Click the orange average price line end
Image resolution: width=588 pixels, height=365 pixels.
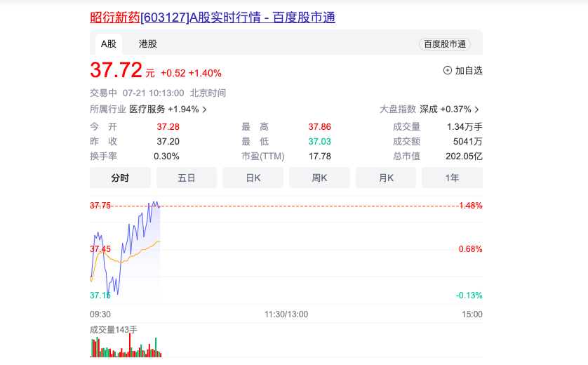160,241
